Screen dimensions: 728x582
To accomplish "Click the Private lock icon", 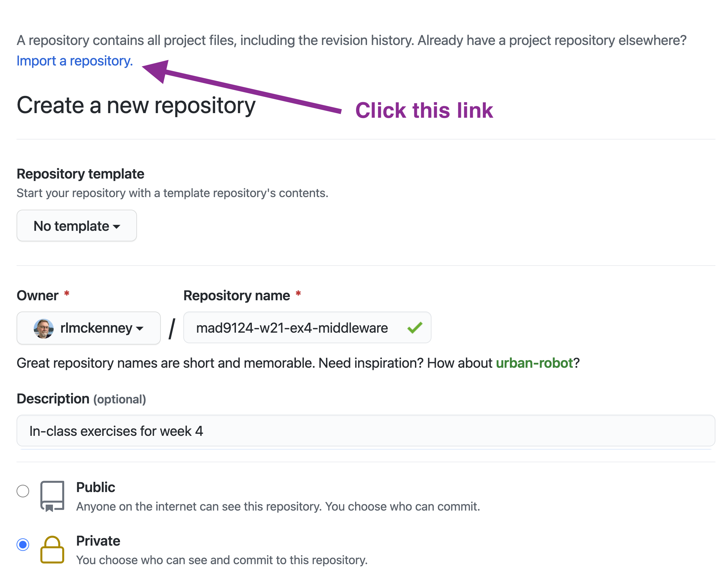I will point(52,550).
